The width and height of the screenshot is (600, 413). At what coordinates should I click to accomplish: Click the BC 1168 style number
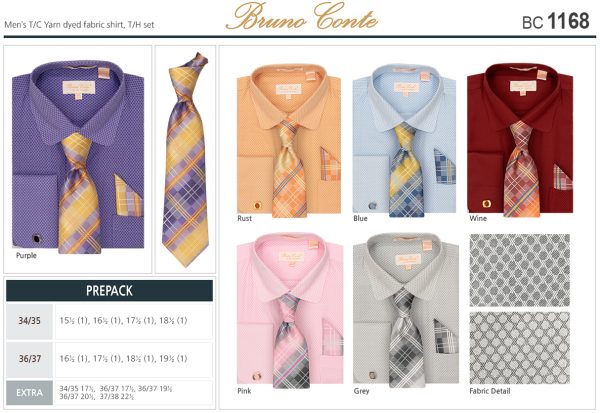pyautogui.click(x=556, y=21)
